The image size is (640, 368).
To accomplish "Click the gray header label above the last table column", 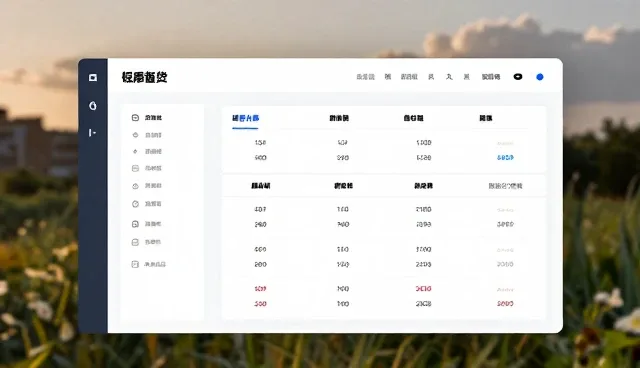I will [x=505, y=186].
